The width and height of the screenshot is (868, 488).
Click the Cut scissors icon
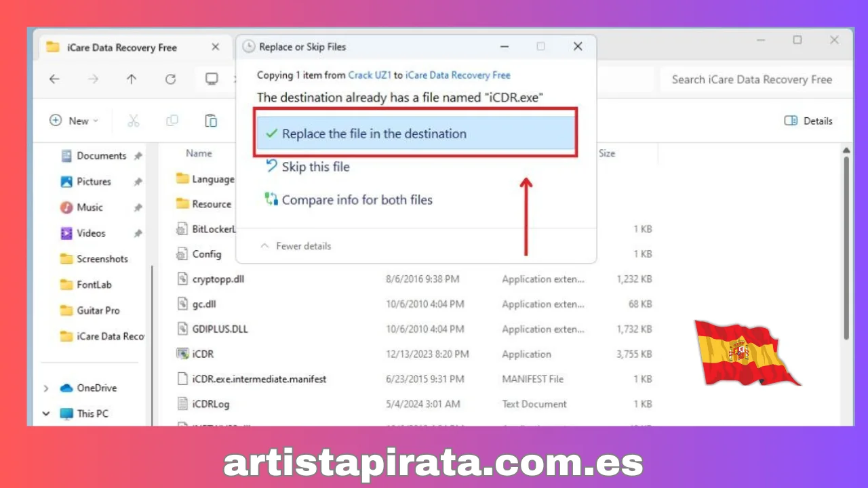[x=133, y=121]
